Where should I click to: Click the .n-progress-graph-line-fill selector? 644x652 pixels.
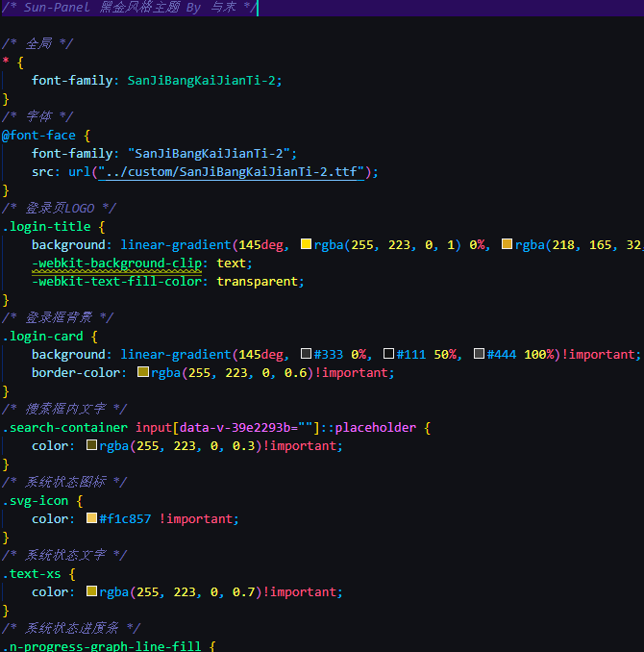(x=102, y=646)
